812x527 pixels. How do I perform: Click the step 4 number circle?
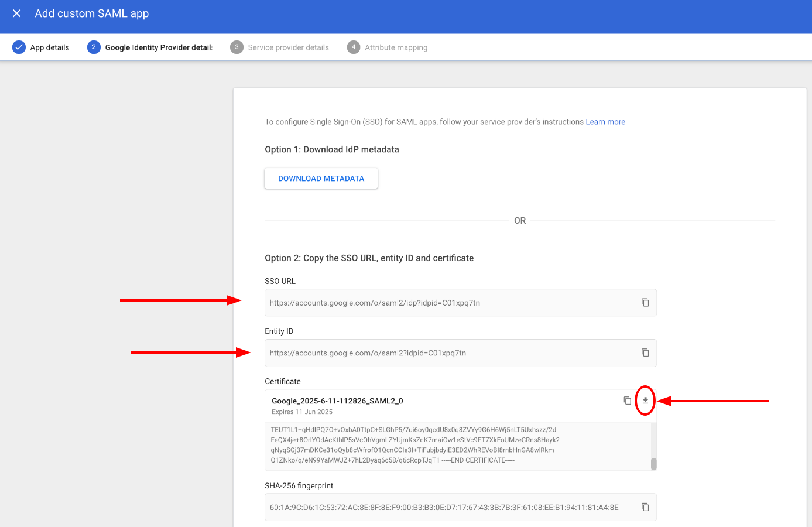(x=354, y=47)
